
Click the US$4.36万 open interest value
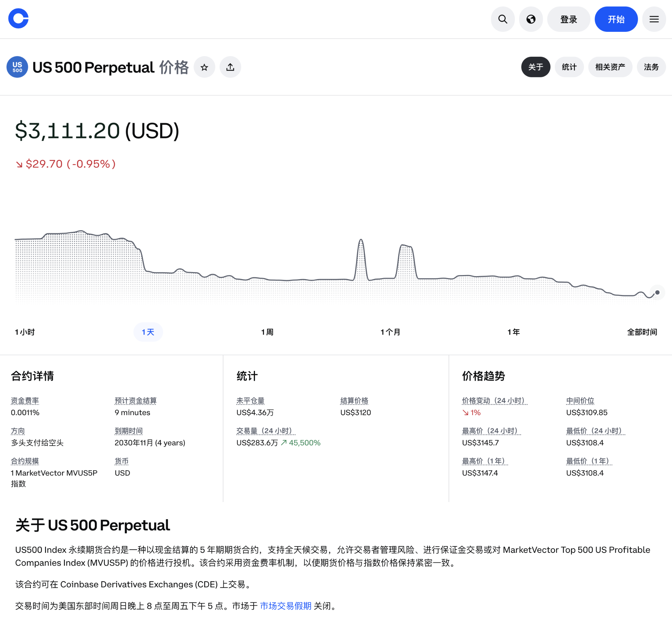click(x=255, y=413)
